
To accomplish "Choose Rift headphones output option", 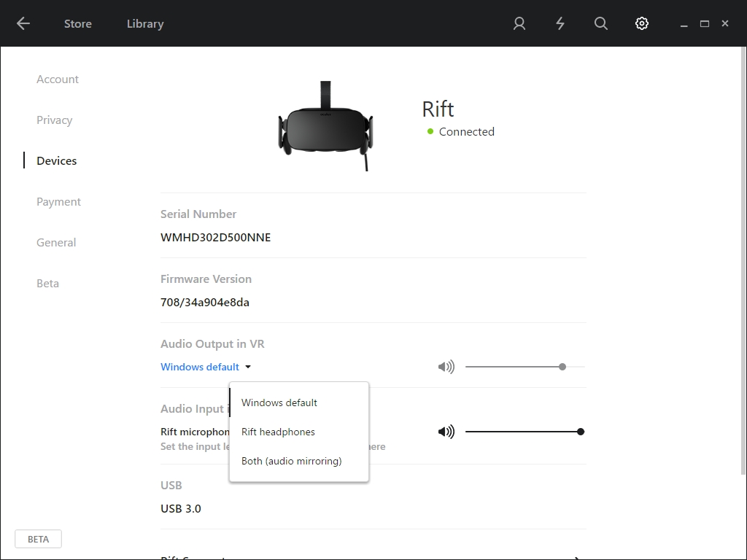I will [x=298, y=432].
